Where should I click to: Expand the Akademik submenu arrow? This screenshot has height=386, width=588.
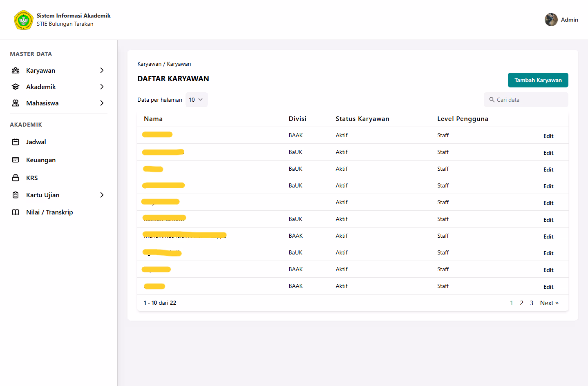tap(102, 87)
